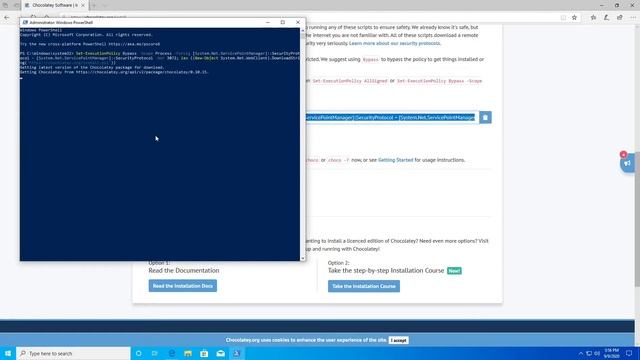Open Edge reading view icon
This screenshot has width=640, height=360.
tap(563, 18)
